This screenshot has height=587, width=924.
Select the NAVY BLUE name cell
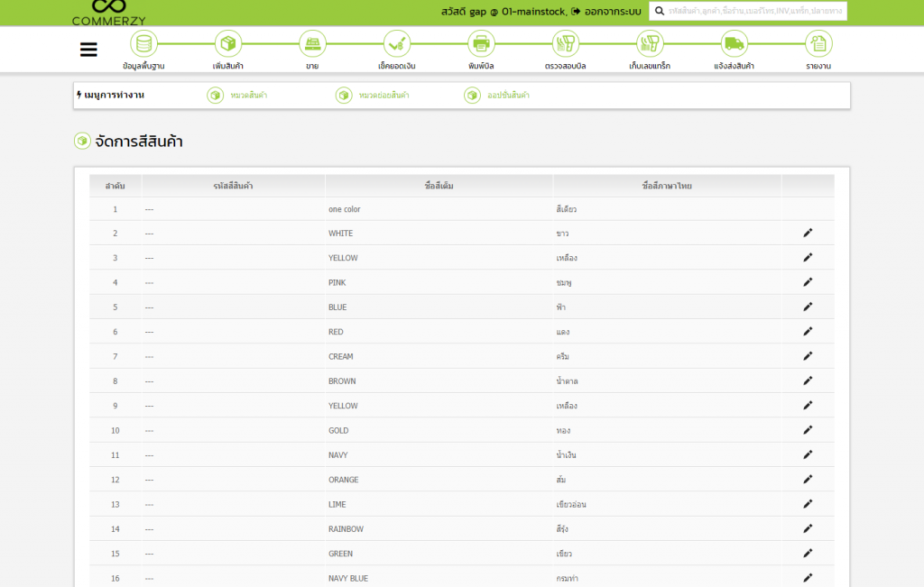tap(439, 579)
